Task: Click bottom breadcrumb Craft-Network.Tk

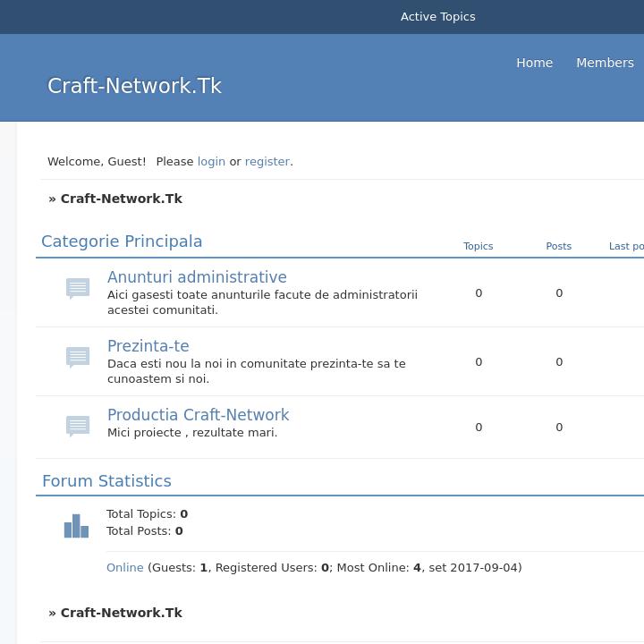Action: (x=121, y=613)
